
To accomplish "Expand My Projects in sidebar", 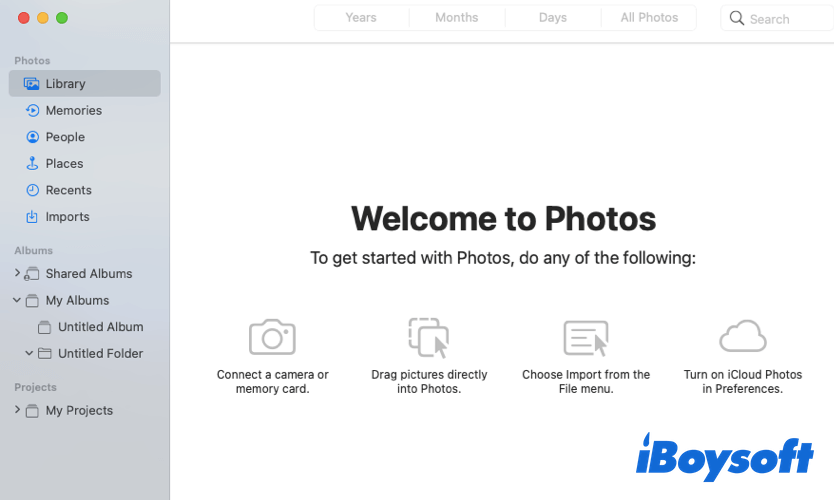I will [x=17, y=410].
